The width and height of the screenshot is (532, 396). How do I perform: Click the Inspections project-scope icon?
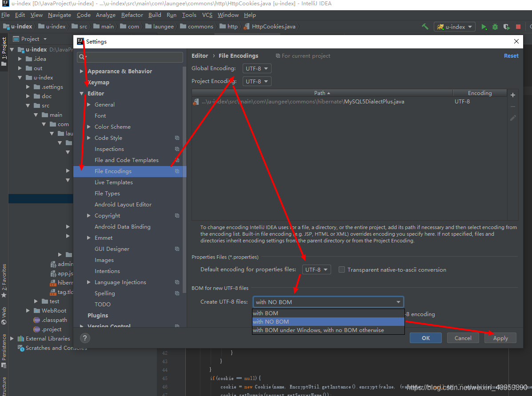click(x=177, y=149)
